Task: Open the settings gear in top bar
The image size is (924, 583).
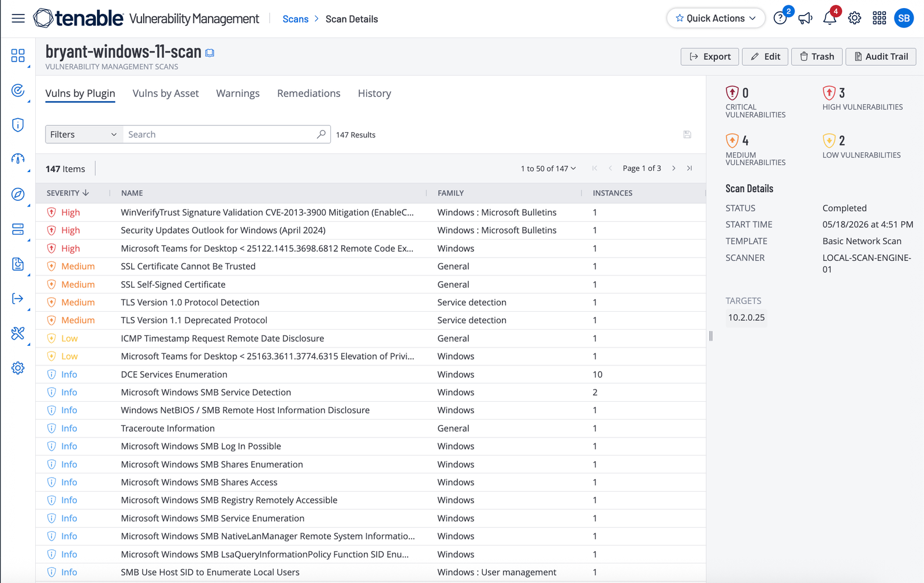Action: (855, 18)
